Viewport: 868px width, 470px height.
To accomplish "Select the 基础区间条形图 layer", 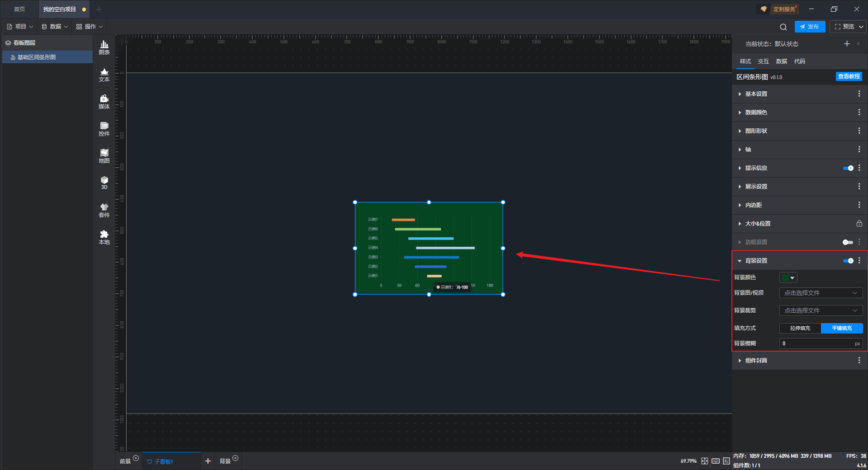I will pos(47,57).
